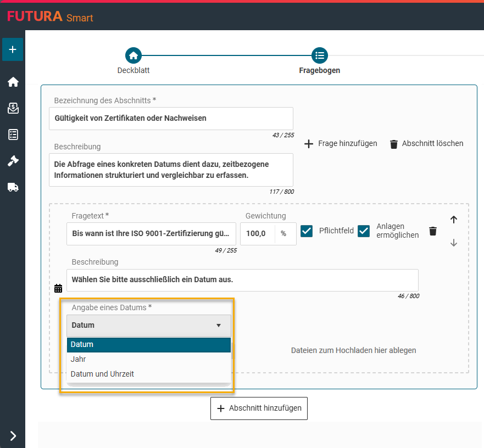This screenshot has width=484, height=448.
Task: Switch to the Fragebogen step
Action: point(319,55)
